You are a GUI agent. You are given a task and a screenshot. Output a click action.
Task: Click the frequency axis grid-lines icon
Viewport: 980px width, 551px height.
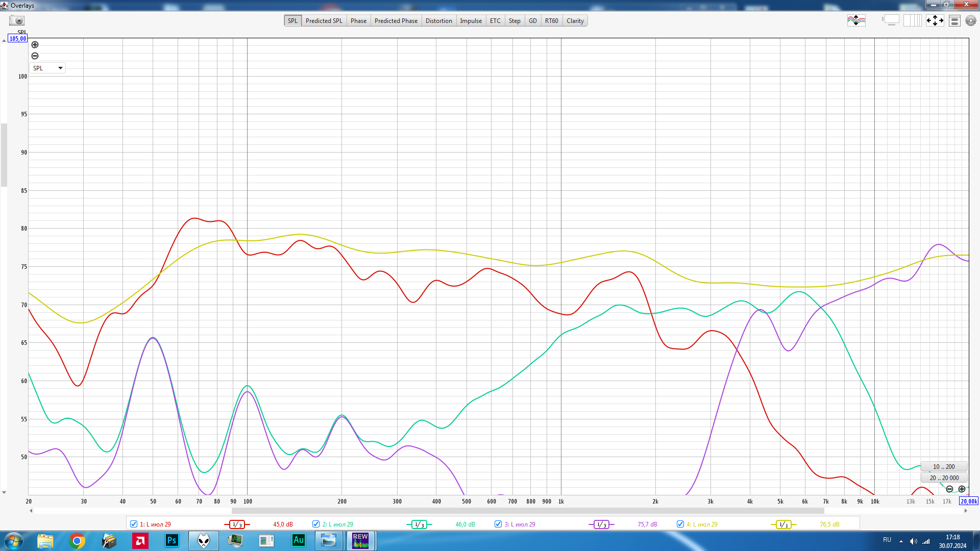(912, 20)
